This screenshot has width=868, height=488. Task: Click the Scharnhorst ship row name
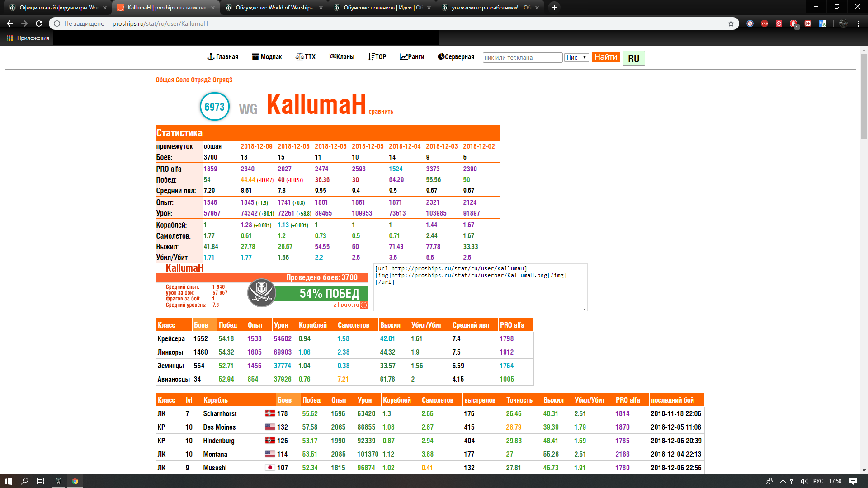220,413
